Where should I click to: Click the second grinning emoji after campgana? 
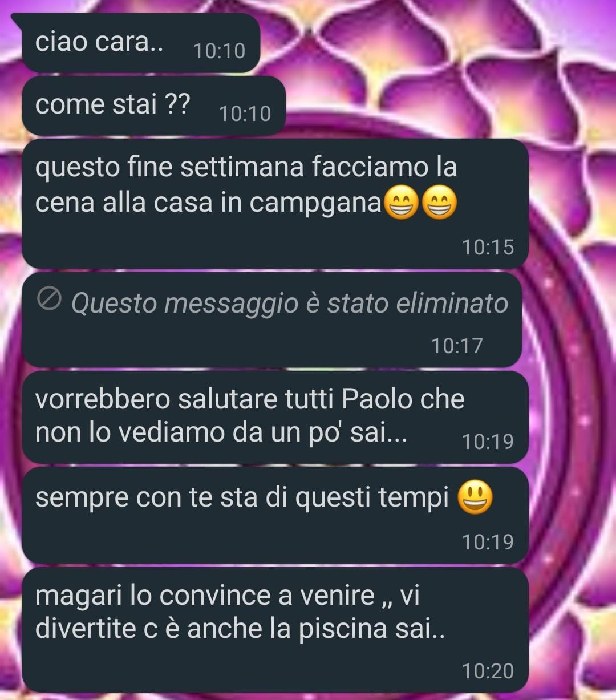[440, 203]
